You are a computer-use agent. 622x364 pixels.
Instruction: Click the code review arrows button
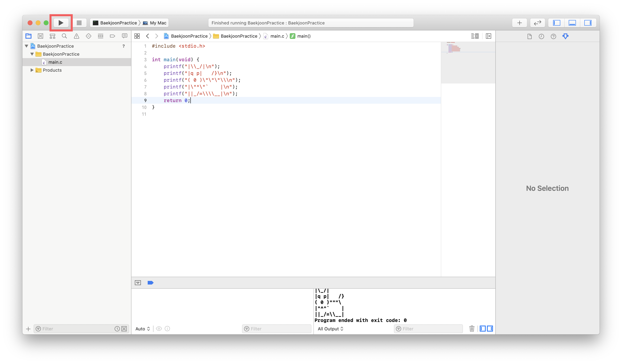[x=537, y=23]
